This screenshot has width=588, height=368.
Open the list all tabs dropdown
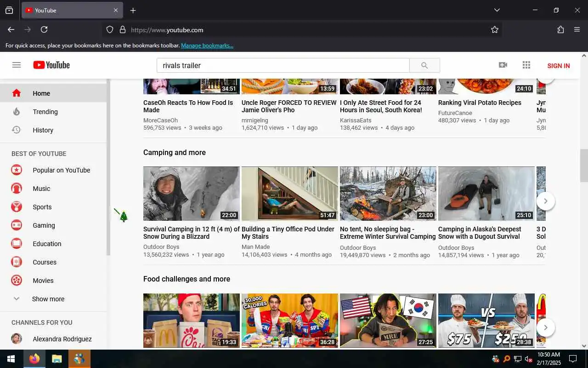(x=497, y=10)
